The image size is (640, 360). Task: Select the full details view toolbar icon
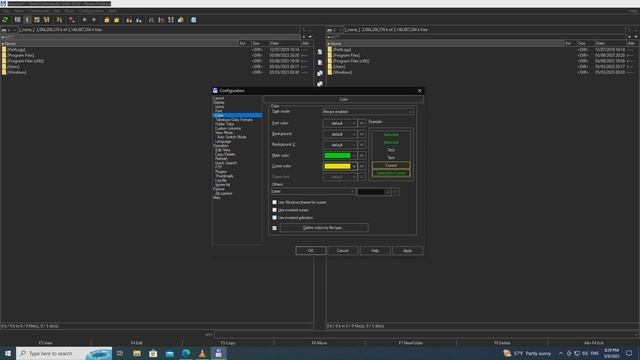tap(27, 20)
